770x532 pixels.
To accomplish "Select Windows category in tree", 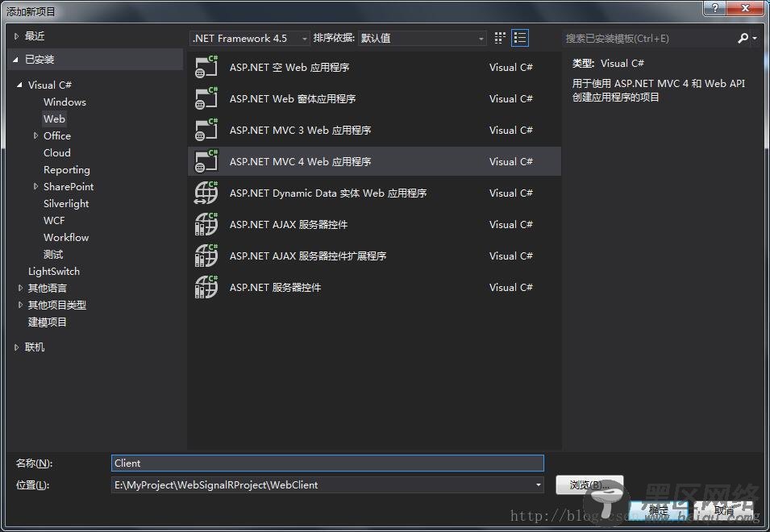I will [65, 102].
